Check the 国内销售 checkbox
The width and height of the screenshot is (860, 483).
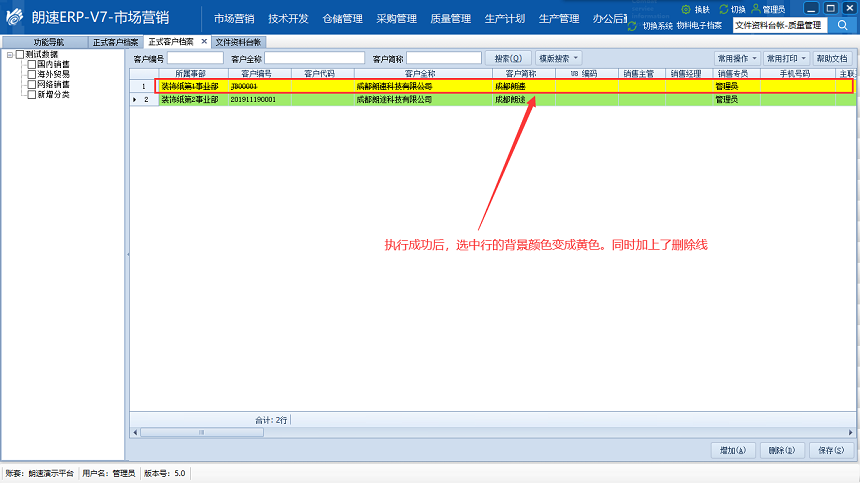pos(32,65)
